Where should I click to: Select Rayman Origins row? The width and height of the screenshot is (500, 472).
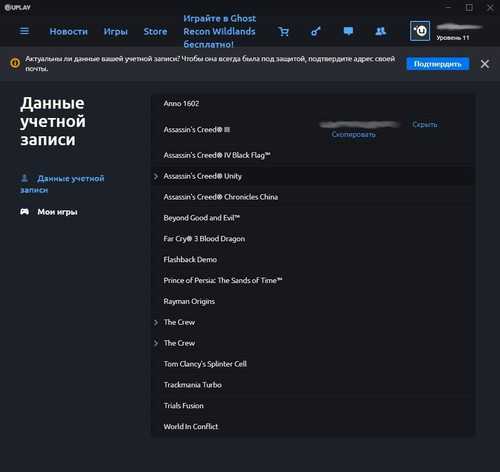pyautogui.click(x=313, y=301)
